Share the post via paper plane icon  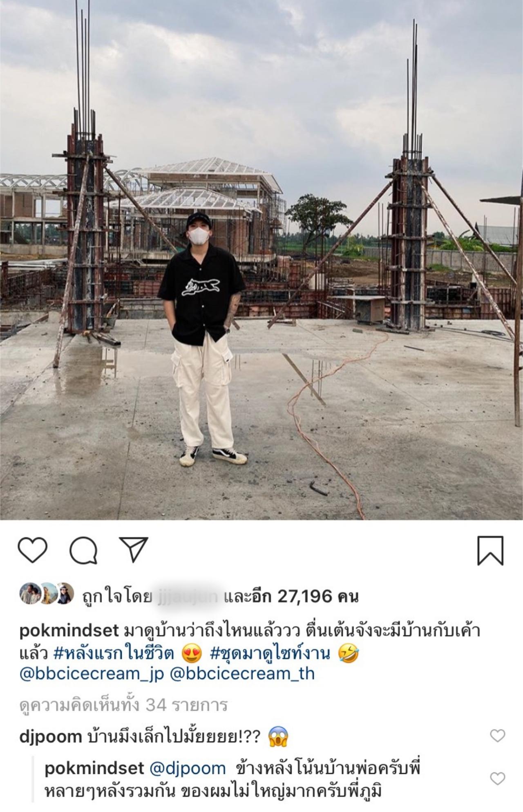tap(134, 550)
